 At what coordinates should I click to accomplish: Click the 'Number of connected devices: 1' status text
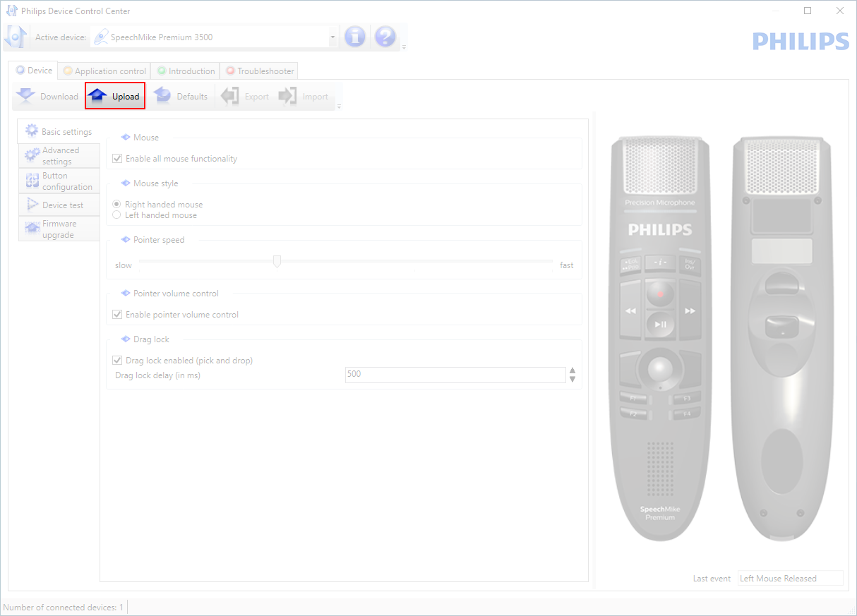coord(64,608)
